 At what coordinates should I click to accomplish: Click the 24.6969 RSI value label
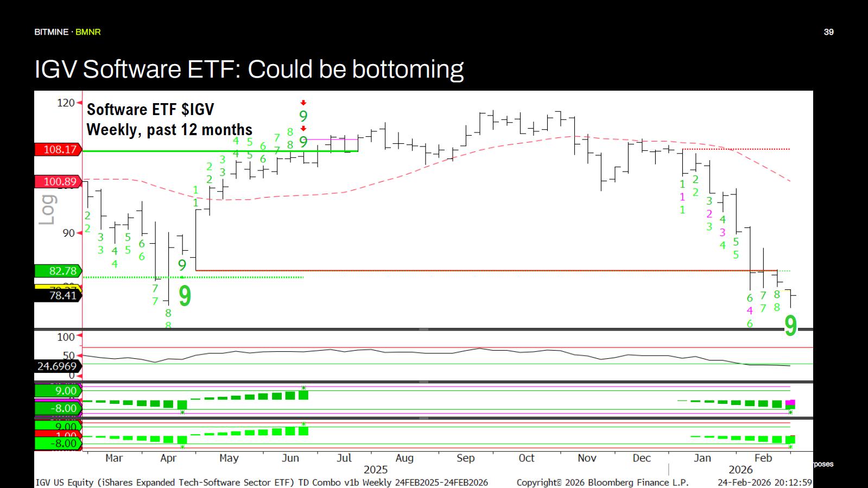(57, 366)
